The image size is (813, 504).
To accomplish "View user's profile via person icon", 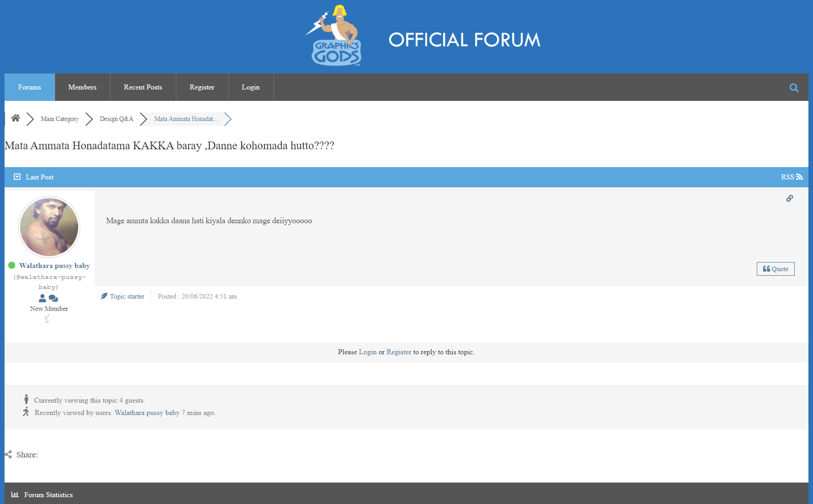I will click(x=42, y=298).
